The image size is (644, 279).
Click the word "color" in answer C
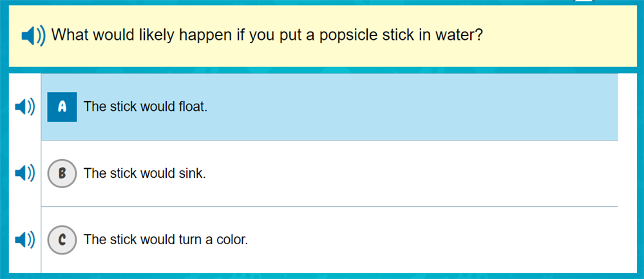tap(232, 240)
